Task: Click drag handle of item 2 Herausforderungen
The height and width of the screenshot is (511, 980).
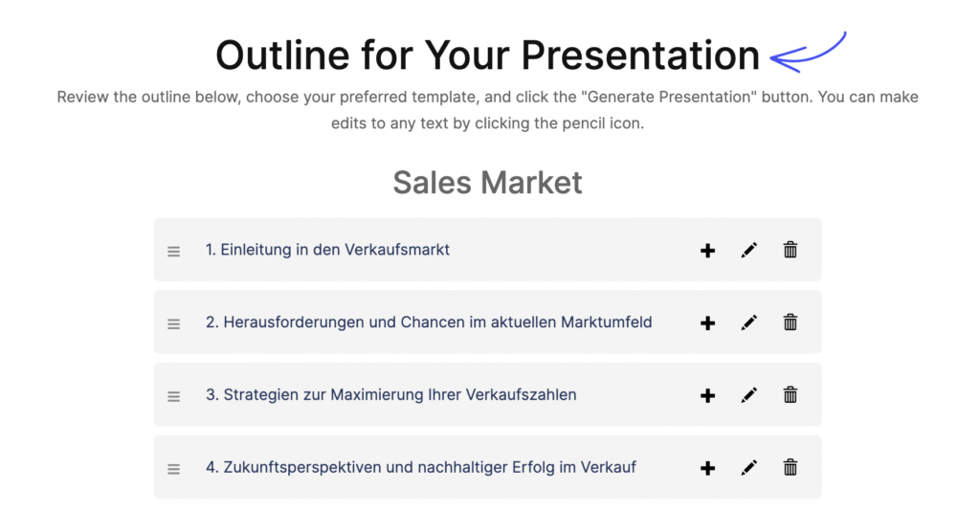Action: [174, 323]
